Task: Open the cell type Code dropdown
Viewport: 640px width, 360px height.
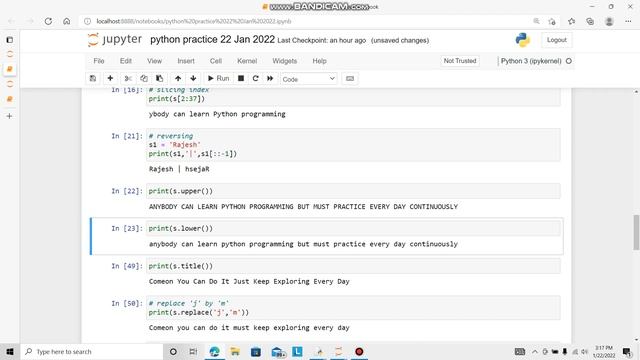Action: coord(309,79)
